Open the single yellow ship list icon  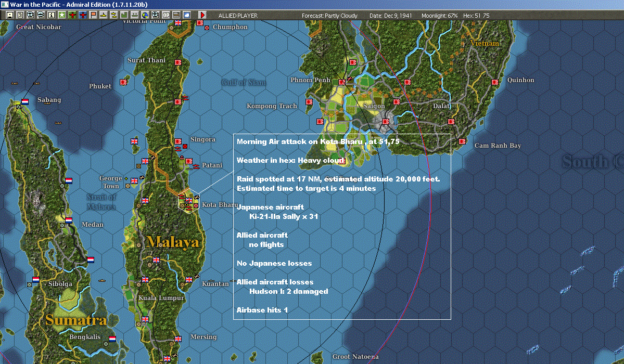coord(104,15)
